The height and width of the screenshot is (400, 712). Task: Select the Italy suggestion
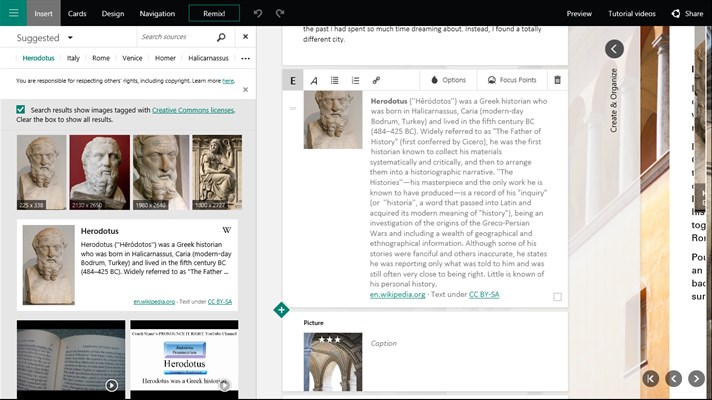(73, 58)
